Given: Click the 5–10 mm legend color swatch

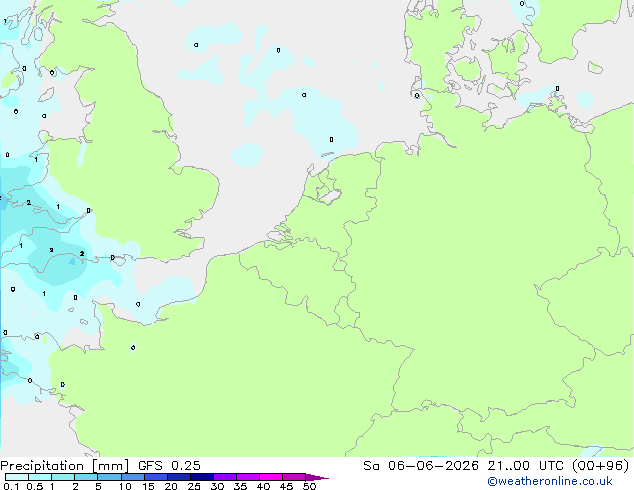Looking at the screenshot, I should (110, 477).
